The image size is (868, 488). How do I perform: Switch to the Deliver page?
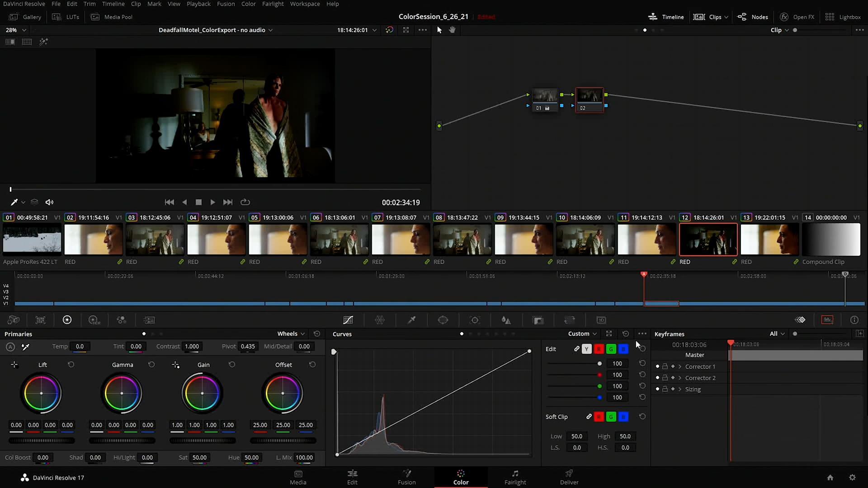pyautogui.click(x=569, y=477)
